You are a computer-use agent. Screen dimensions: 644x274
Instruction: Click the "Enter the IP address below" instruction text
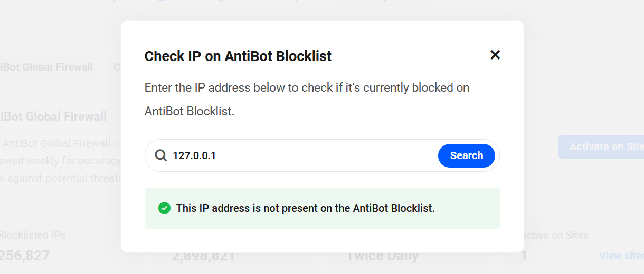coord(307,87)
